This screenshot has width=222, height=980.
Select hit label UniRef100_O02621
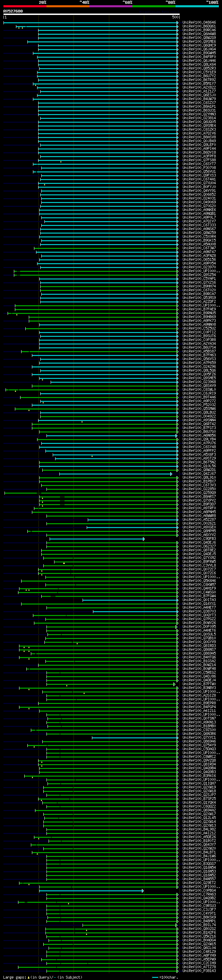pos(199,524)
